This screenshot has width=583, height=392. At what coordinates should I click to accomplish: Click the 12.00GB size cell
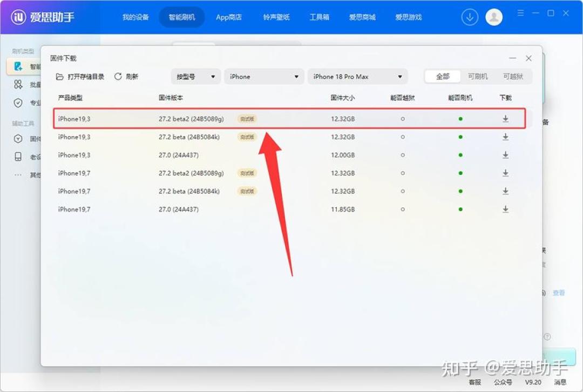tap(343, 155)
